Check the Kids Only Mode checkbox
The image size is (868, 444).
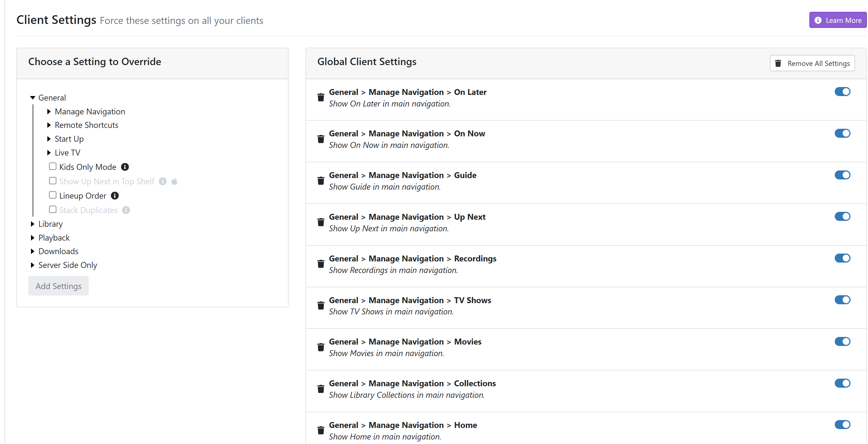[x=53, y=166]
